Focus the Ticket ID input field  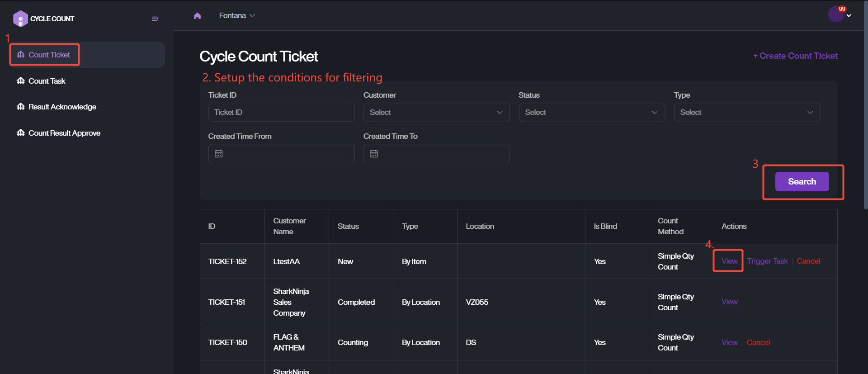(x=281, y=112)
